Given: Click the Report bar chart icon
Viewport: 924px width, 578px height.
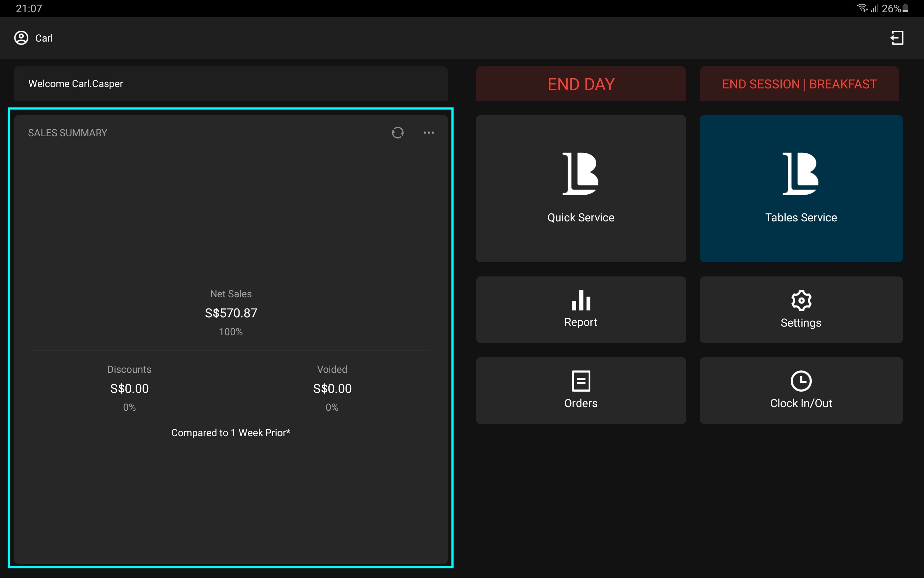Looking at the screenshot, I should click(x=581, y=301).
